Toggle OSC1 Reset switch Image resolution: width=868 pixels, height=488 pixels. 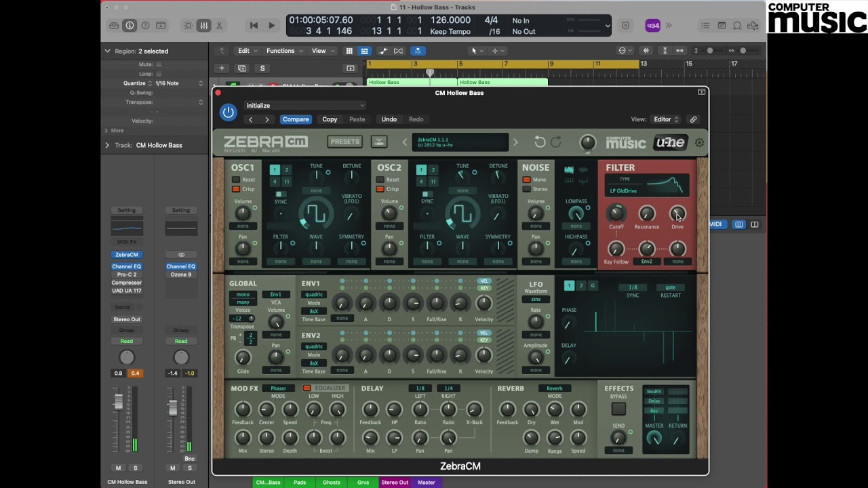tap(236, 180)
